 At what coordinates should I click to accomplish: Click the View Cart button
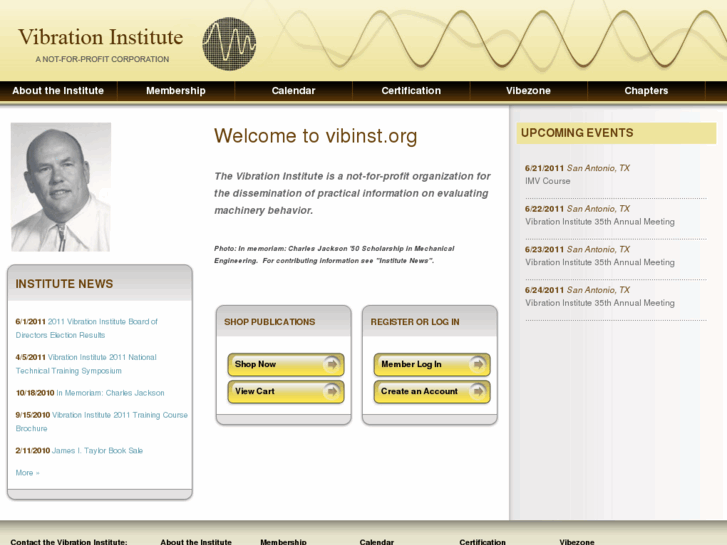pos(286,391)
